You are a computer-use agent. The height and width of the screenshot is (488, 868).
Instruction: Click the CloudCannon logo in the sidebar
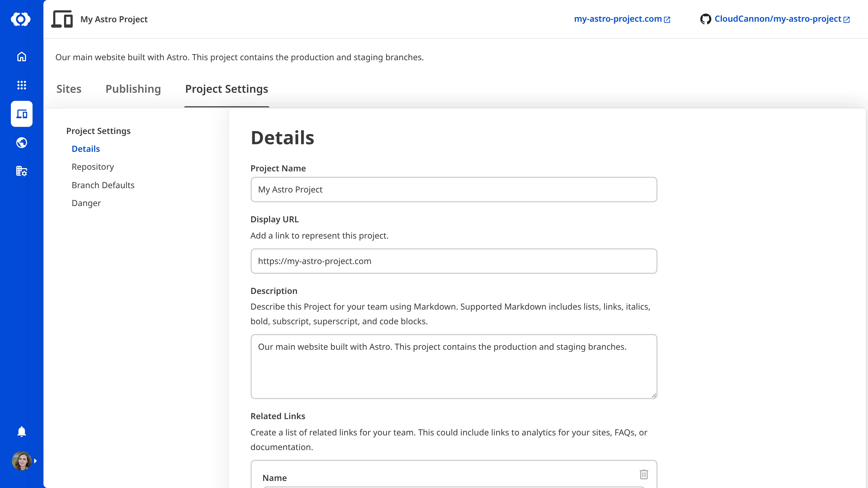(x=21, y=19)
